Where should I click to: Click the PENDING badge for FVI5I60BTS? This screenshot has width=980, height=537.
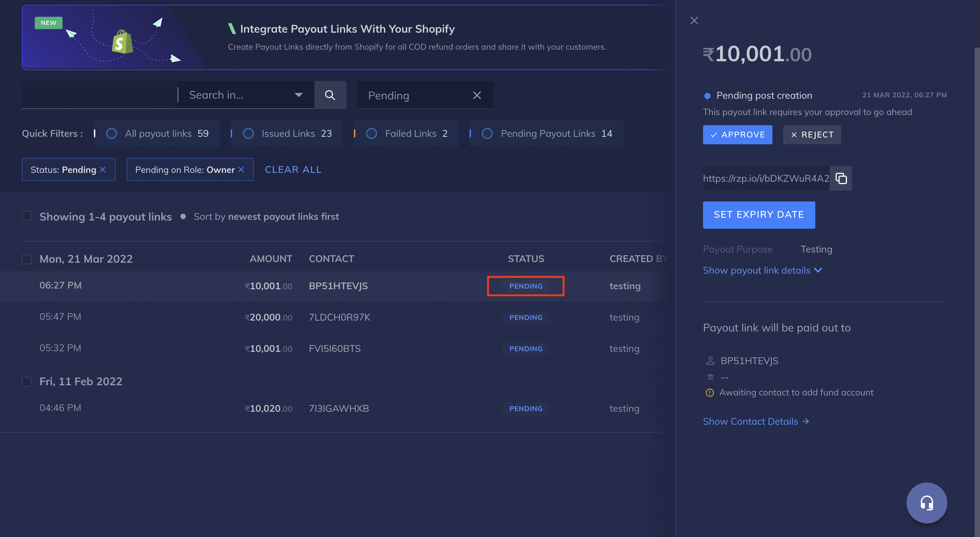[526, 348]
